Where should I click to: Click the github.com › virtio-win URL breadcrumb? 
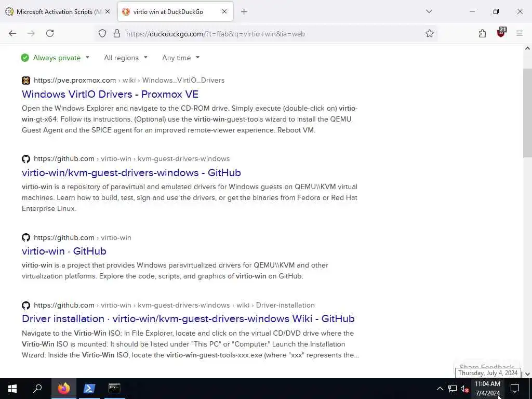[x=83, y=238]
